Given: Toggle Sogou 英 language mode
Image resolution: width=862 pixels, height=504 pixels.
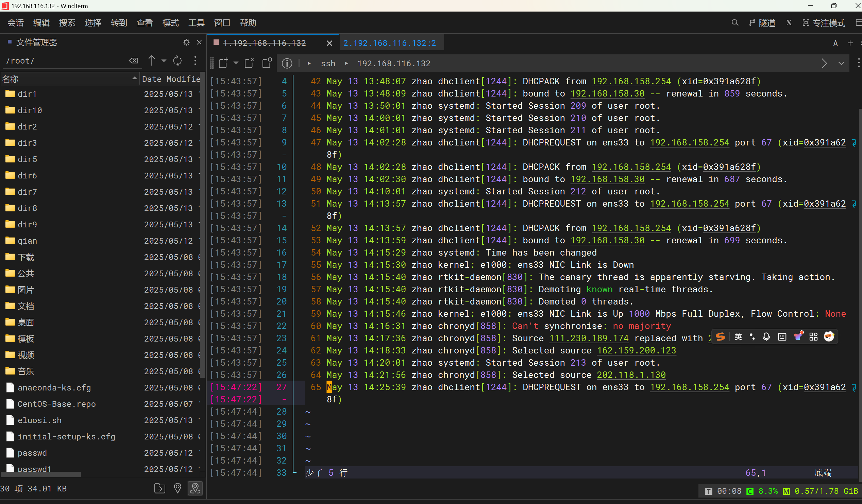Looking at the screenshot, I should [738, 337].
